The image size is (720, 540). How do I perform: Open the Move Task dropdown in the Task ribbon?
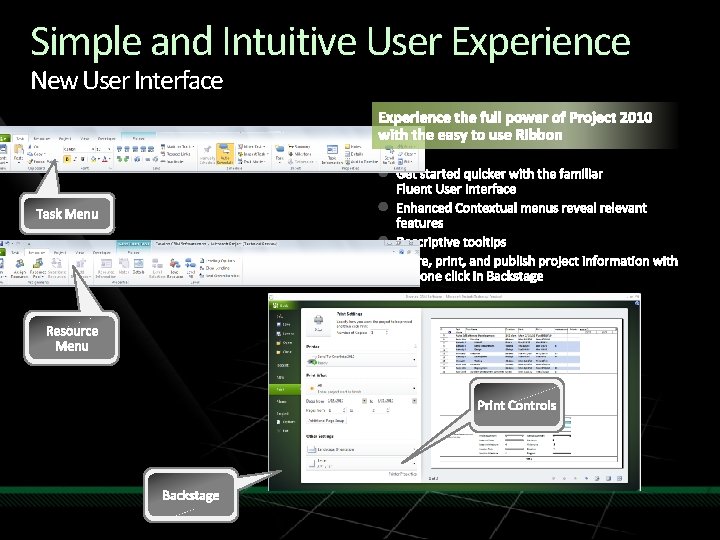coord(252,146)
